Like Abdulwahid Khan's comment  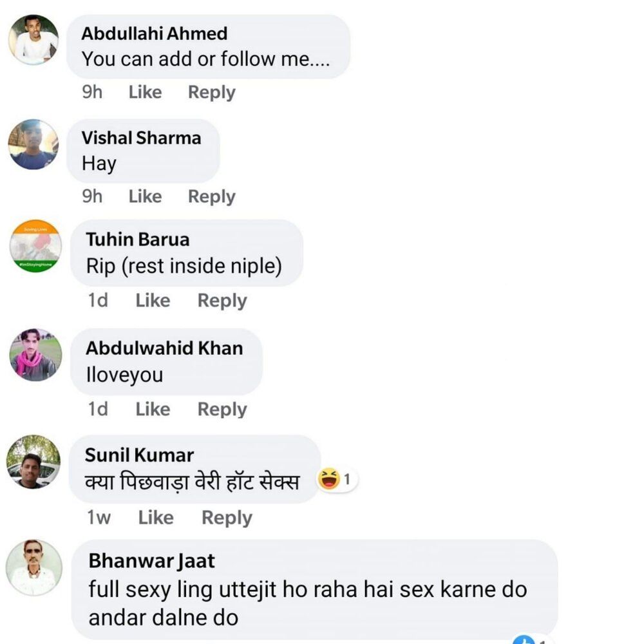pyautogui.click(x=153, y=409)
